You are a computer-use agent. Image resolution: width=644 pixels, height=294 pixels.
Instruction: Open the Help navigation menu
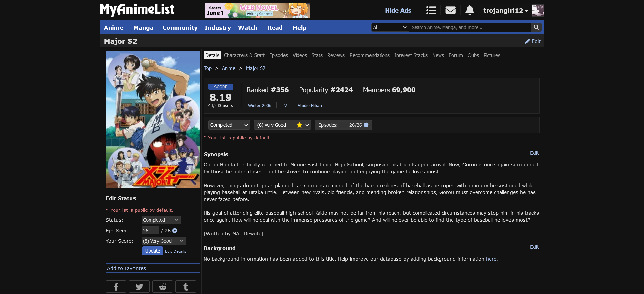pyautogui.click(x=300, y=28)
